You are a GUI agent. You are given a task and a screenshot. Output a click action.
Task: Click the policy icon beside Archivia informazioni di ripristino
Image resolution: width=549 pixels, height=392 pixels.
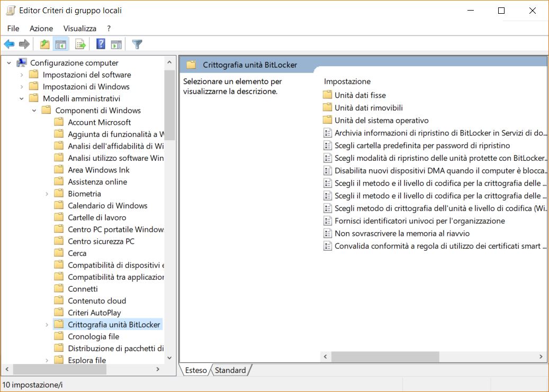click(327, 133)
